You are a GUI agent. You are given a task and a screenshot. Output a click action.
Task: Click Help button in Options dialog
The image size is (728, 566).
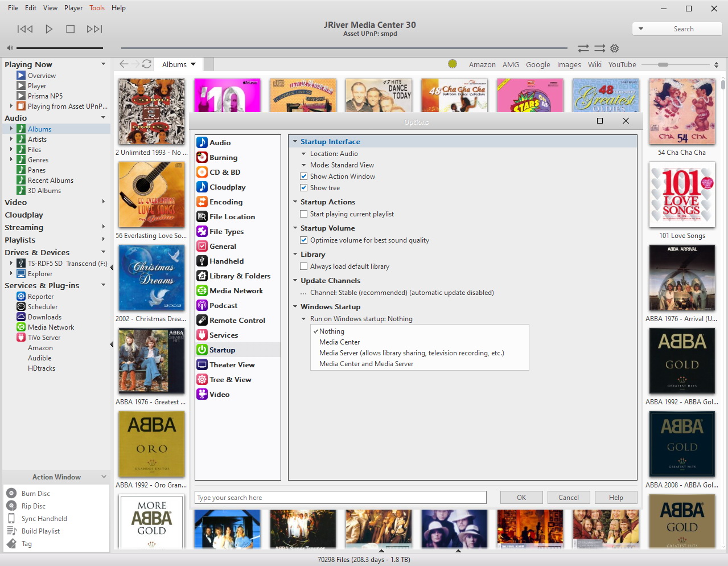click(x=616, y=498)
